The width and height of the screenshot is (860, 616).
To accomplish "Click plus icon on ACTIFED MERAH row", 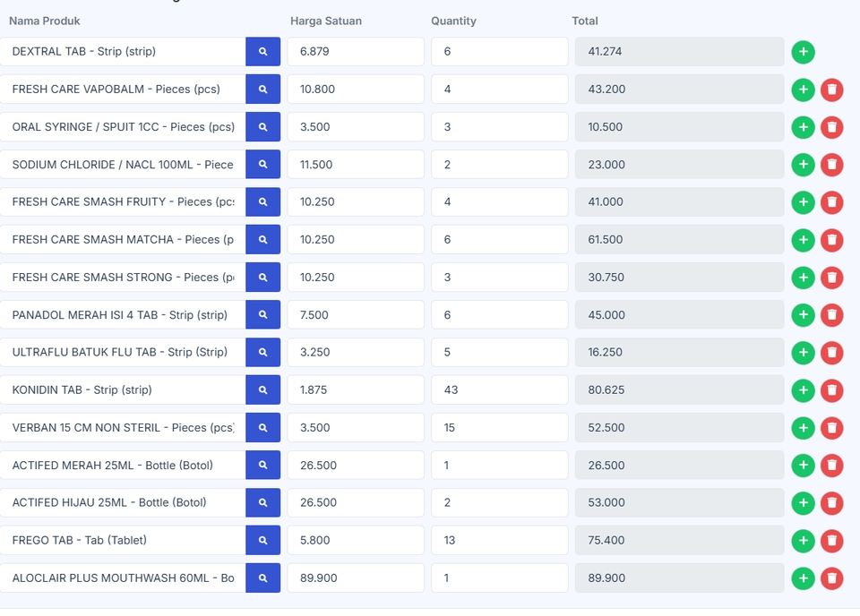I will click(x=803, y=466).
